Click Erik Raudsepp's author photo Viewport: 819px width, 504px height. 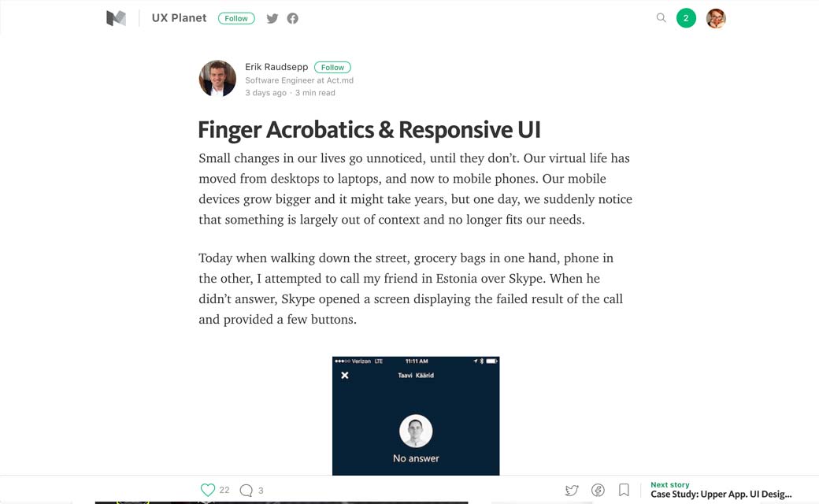click(217, 79)
